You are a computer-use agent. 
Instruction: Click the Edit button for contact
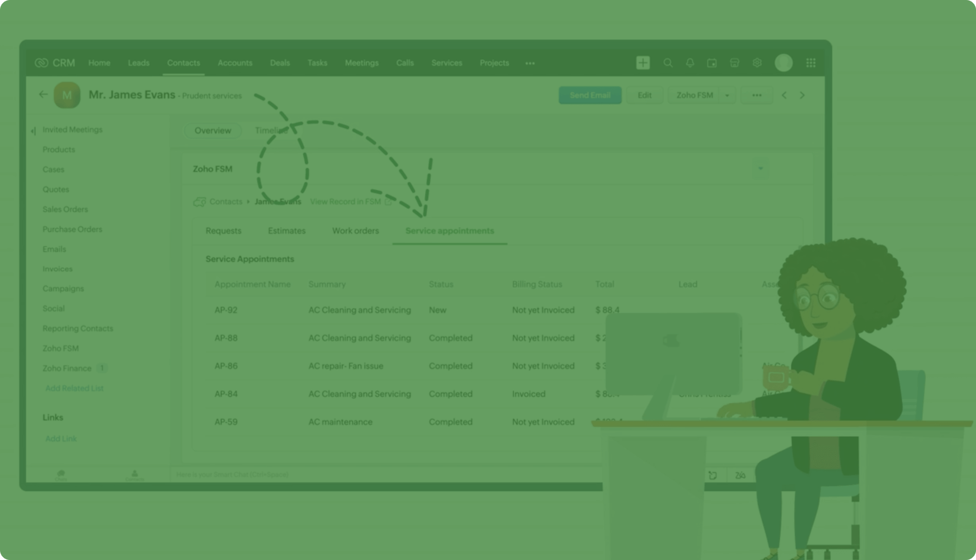645,95
